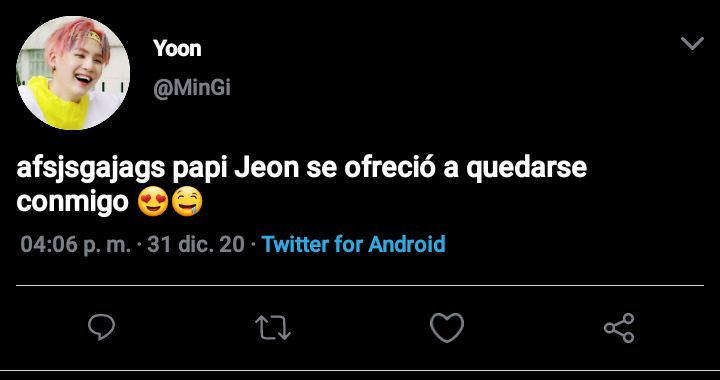The width and height of the screenshot is (720, 380).
Task: Click the drooling face emoji in the tweet
Action: (x=187, y=203)
